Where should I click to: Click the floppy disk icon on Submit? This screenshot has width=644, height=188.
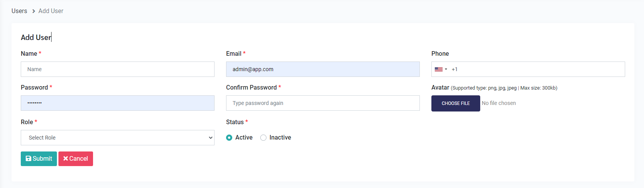pos(28,159)
